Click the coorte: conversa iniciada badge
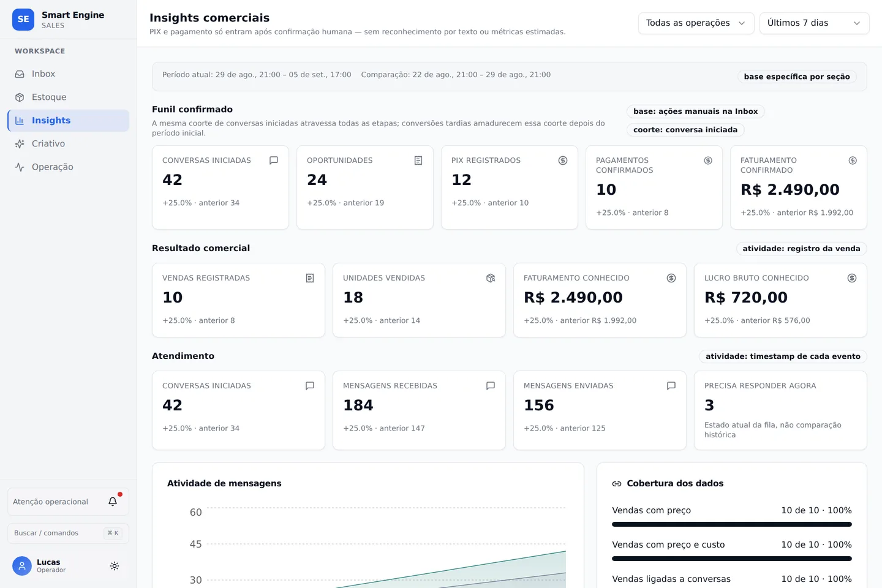This screenshot has height=588, width=882. point(685,130)
